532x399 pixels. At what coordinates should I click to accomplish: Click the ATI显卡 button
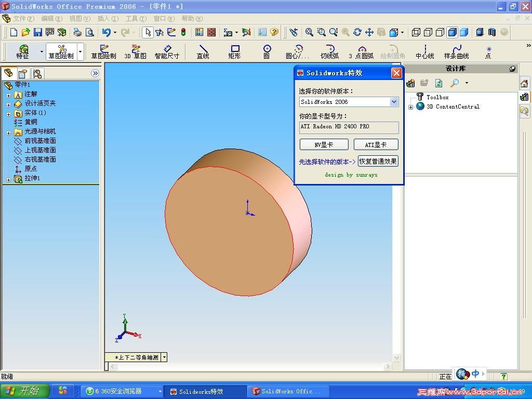[376, 144]
